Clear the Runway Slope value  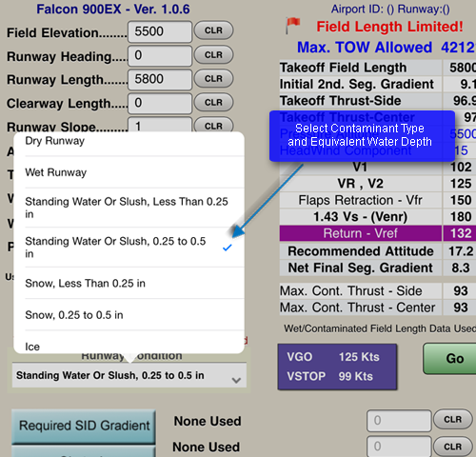pyautogui.click(x=213, y=125)
